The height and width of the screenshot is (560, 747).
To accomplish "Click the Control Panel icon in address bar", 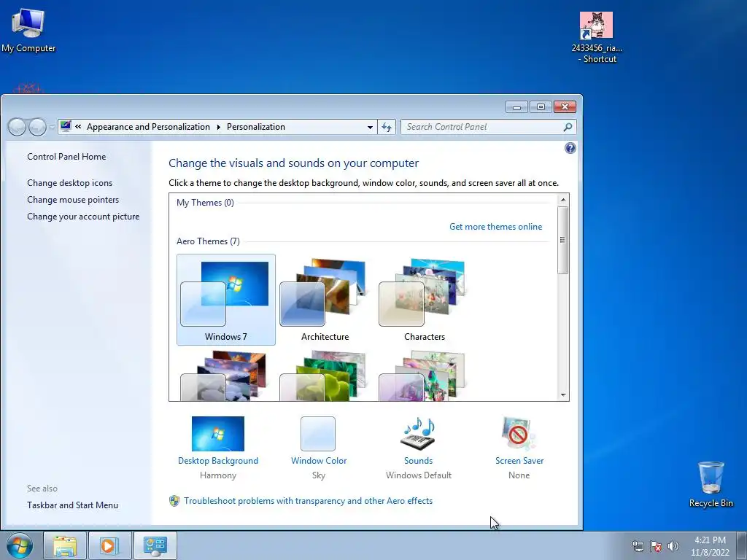I will click(66, 126).
